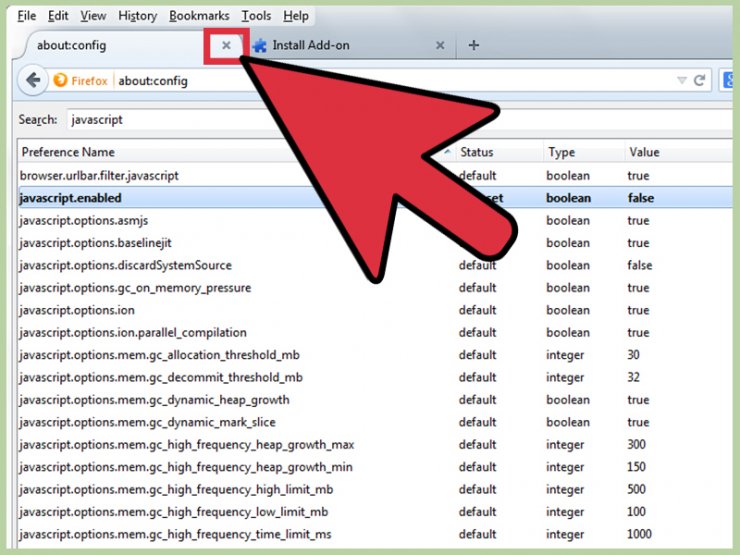Viewport: 740px width, 555px height.
Task: Open the Tools menu
Action: click(x=256, y=16)
